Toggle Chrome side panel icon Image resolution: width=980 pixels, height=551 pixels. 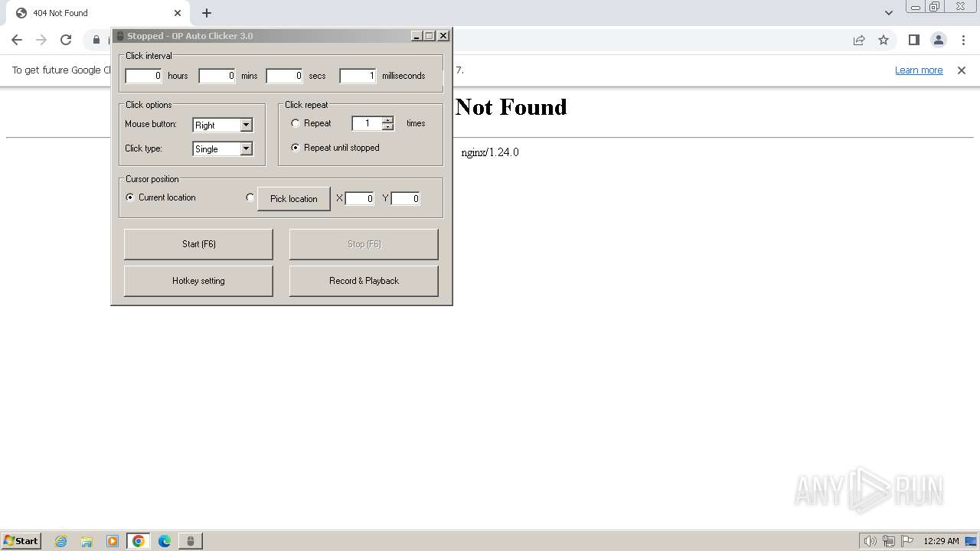(x=913, y=40)
